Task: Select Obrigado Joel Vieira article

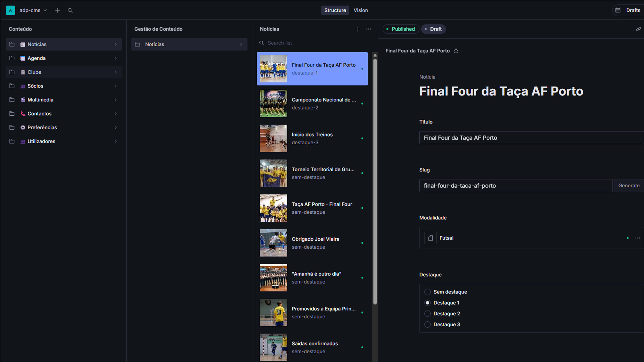Action: click(312, 243)
